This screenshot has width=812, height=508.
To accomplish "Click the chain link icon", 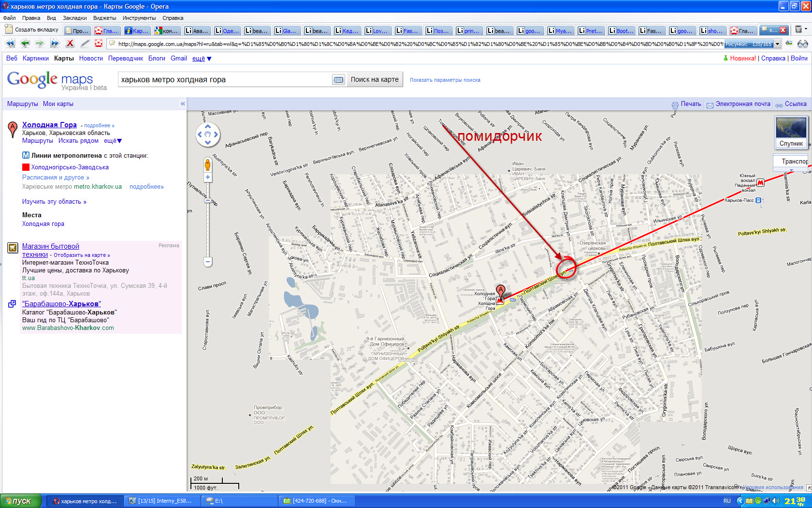I will (779, 105).
